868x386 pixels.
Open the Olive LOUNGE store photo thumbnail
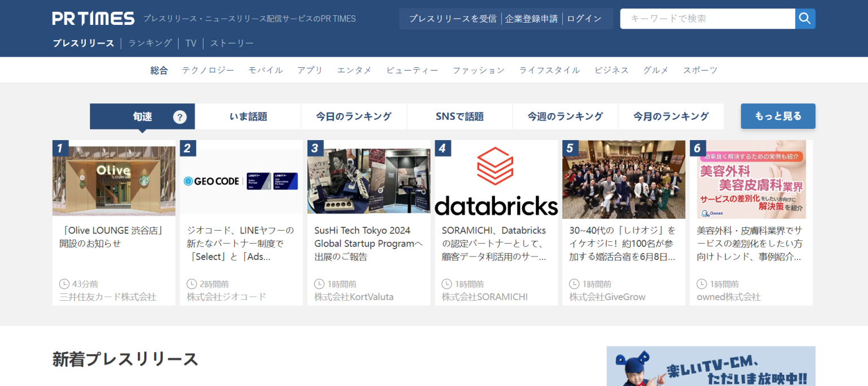pos(113,180)
